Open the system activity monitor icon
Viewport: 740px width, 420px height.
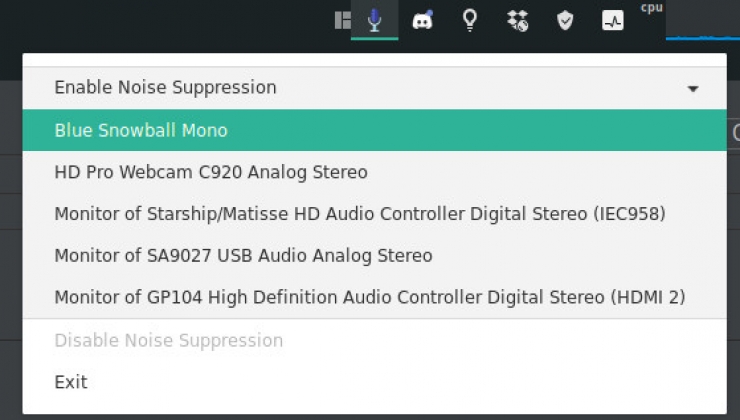click(x=613, y=20)
